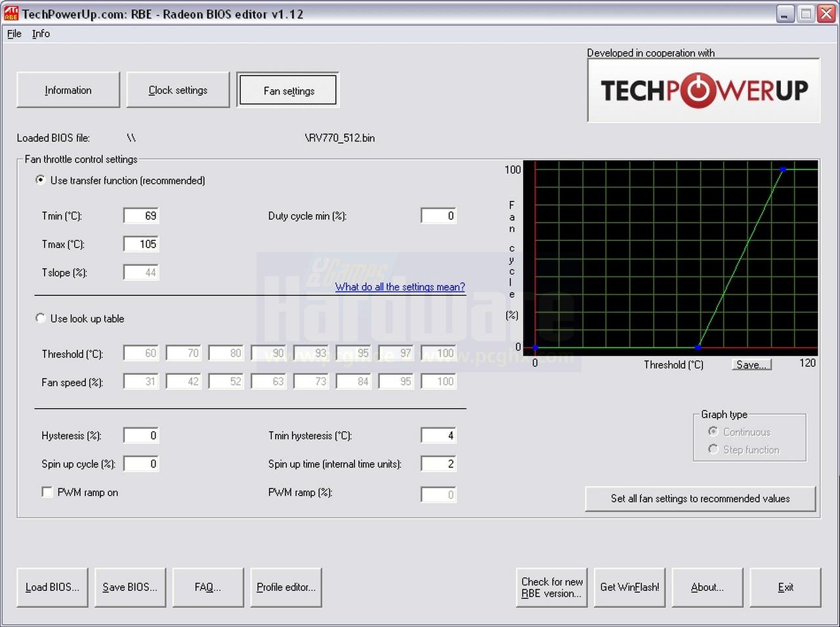Click the PWM ramp (%) field

(438, 494)
